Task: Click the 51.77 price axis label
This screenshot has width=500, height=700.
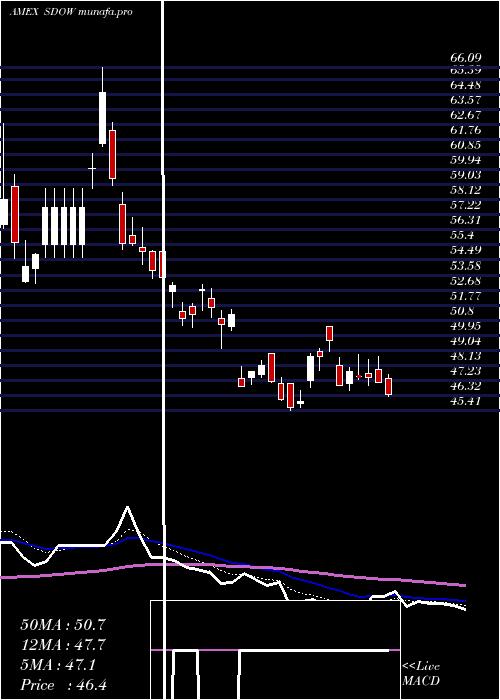Action: click(465, 295)
